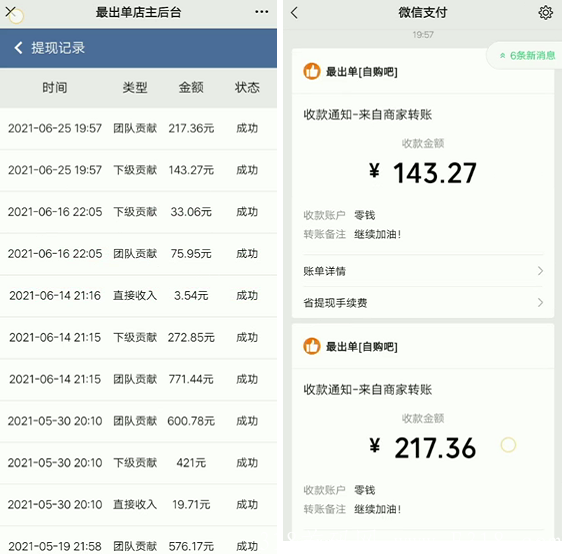
Task: Select the 状态 column header
Action: tap(247, 87)
